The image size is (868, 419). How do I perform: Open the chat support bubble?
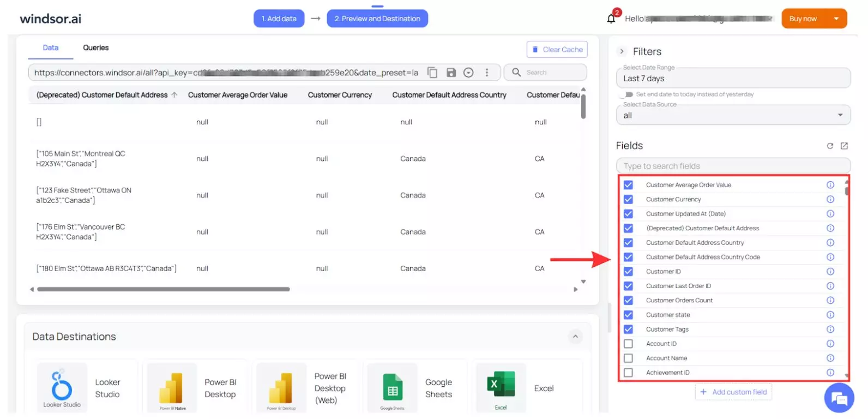(x=839, y=398)
